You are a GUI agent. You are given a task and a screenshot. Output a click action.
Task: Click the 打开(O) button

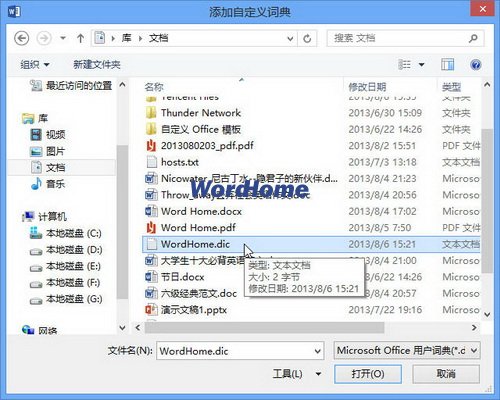pyautogui.click(x=368, y=374)
